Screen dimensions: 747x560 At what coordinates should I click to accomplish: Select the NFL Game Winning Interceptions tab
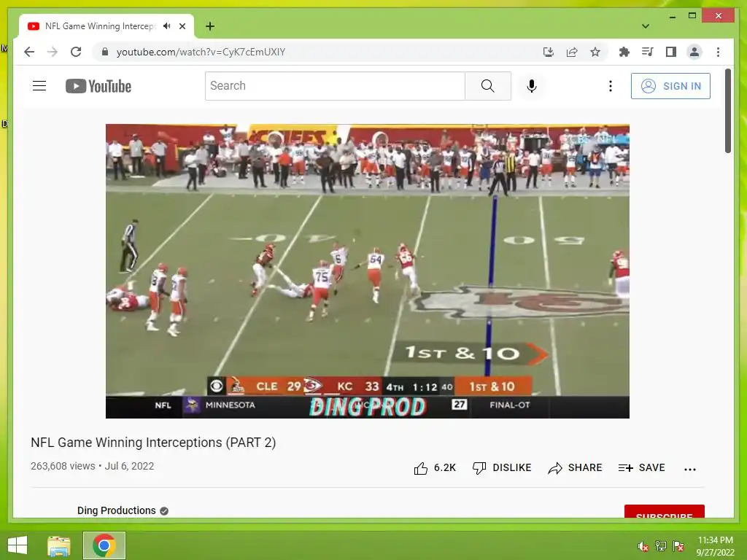coord(100,26)
